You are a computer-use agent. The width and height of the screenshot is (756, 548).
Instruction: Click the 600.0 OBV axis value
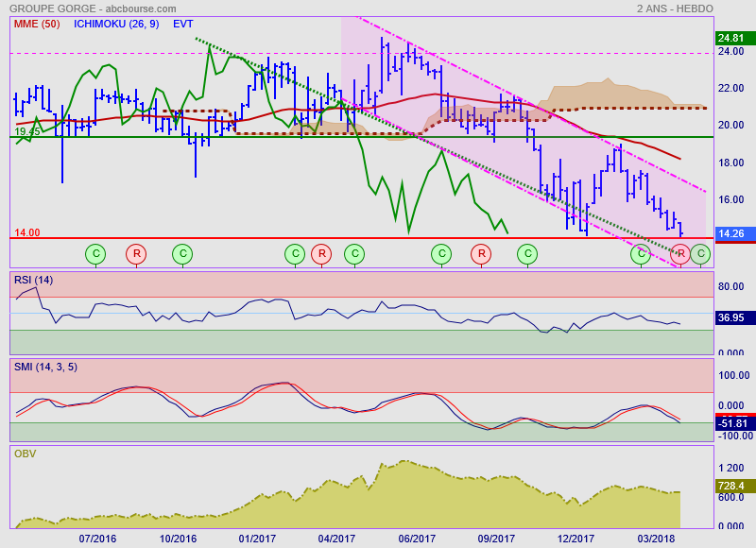(x=730, y=497)
